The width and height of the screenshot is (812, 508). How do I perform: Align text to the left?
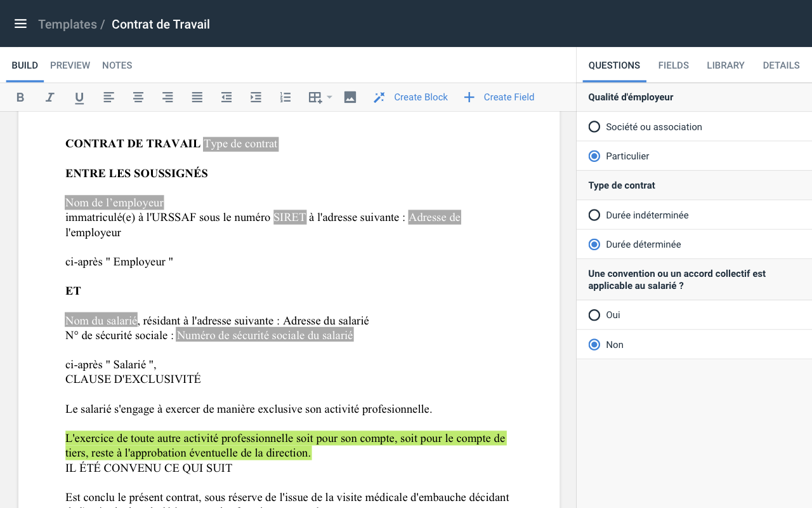tap(109, 97)
